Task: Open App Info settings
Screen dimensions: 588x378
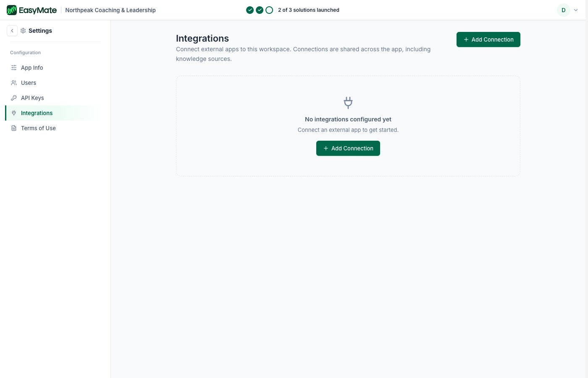Action: coord(53,68)
